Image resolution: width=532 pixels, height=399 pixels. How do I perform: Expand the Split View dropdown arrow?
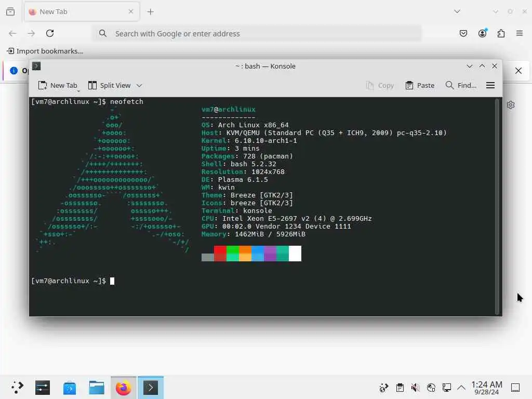coord(139,86)
